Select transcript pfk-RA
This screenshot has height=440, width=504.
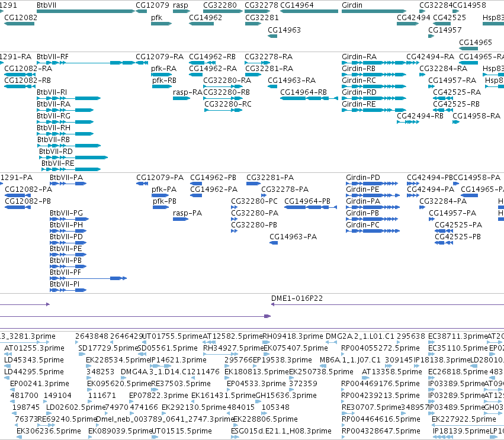(x=163, y=69)
